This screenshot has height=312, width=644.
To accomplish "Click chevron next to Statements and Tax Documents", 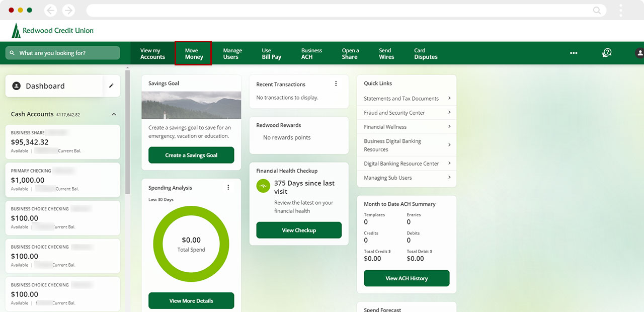I will (449, 98).
